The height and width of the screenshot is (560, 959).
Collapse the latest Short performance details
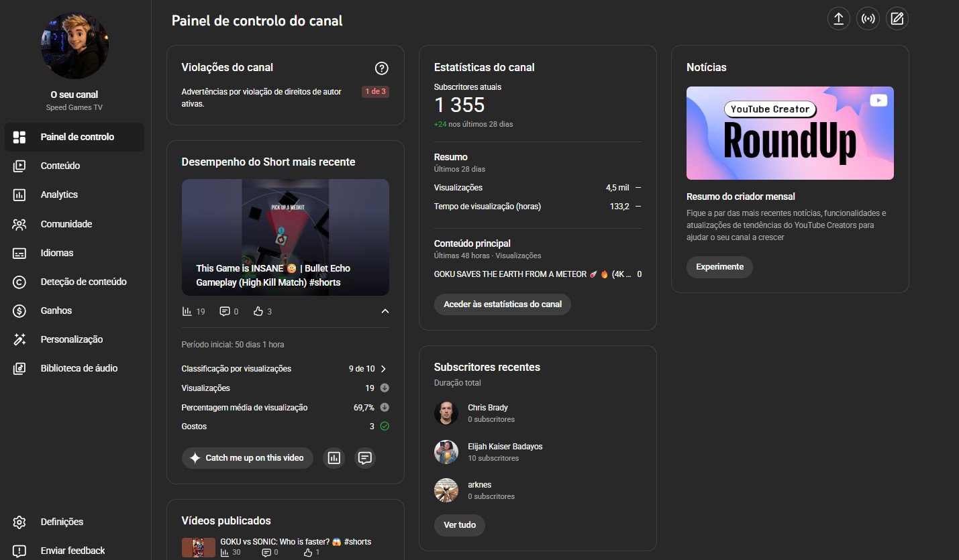385,311
